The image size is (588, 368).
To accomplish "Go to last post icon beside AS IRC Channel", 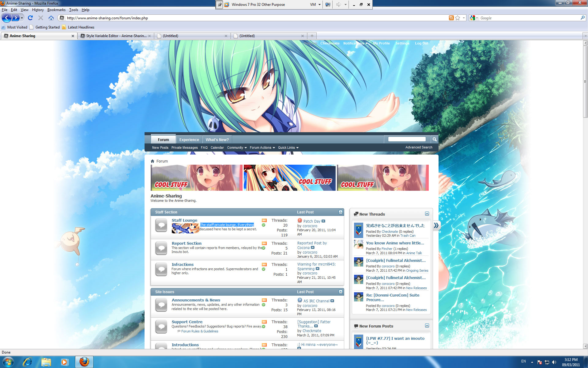I will (x=332, y=301).
